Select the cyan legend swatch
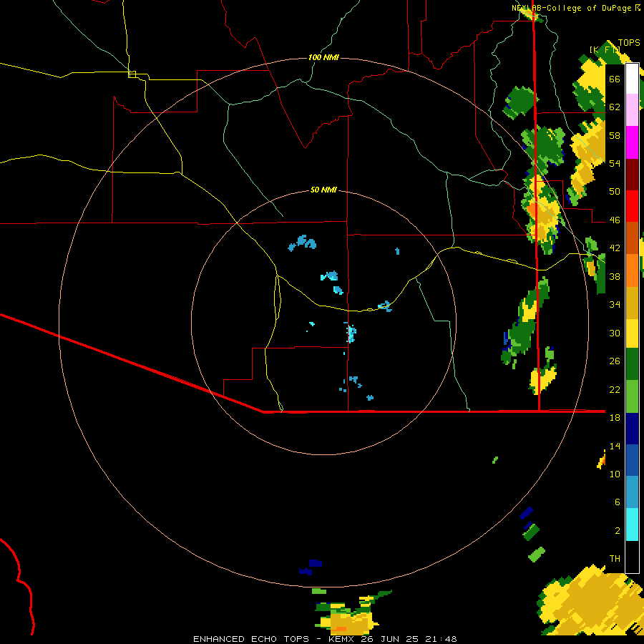The height and width of the screenshot is (644, 644). [x=632, y=525]
